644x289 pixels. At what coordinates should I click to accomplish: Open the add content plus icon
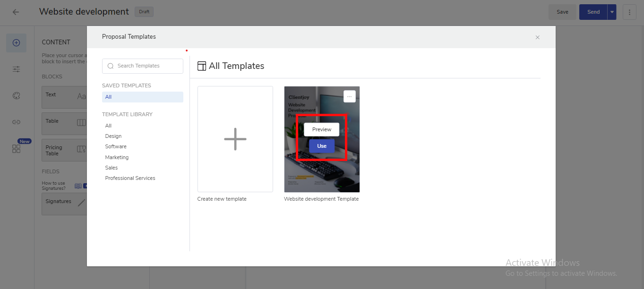coord(16,43)
